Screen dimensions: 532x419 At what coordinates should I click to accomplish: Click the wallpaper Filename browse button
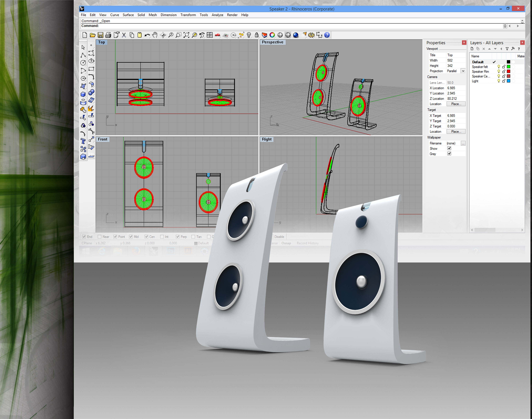click(x=463, y=143)
